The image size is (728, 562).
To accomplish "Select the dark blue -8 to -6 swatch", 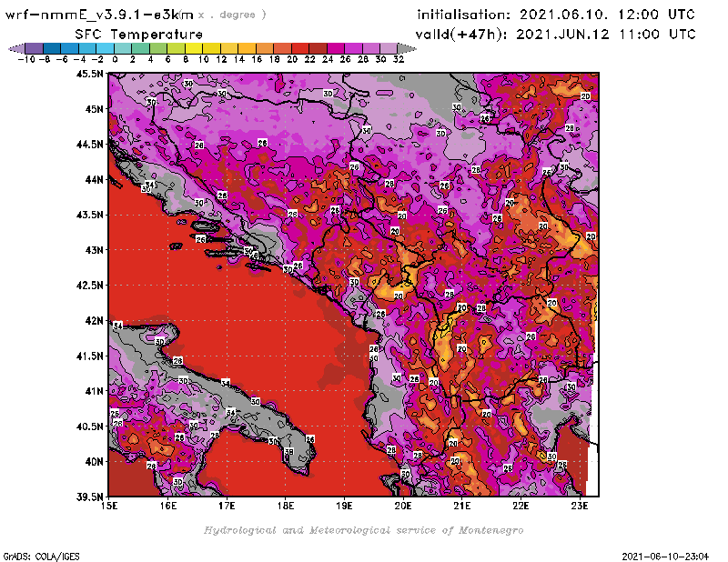I will click(52, 48).
